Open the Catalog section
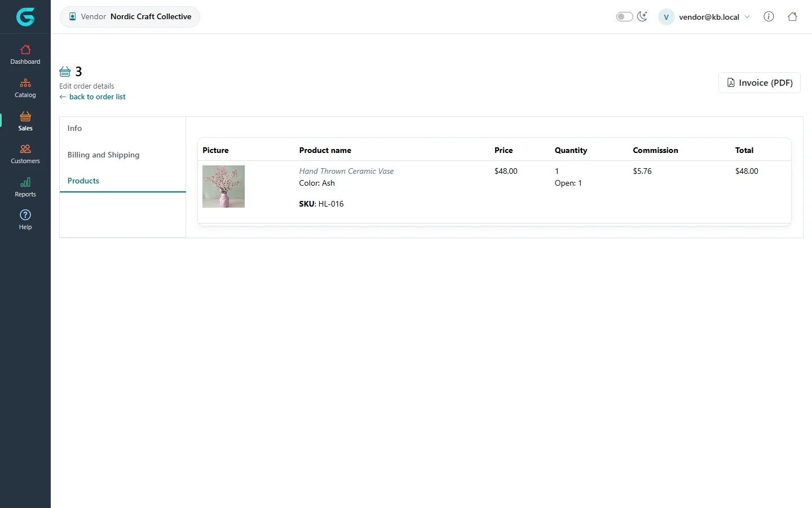Image resolution: width=812 pixels, height=508 pixels. click(25, 88)
